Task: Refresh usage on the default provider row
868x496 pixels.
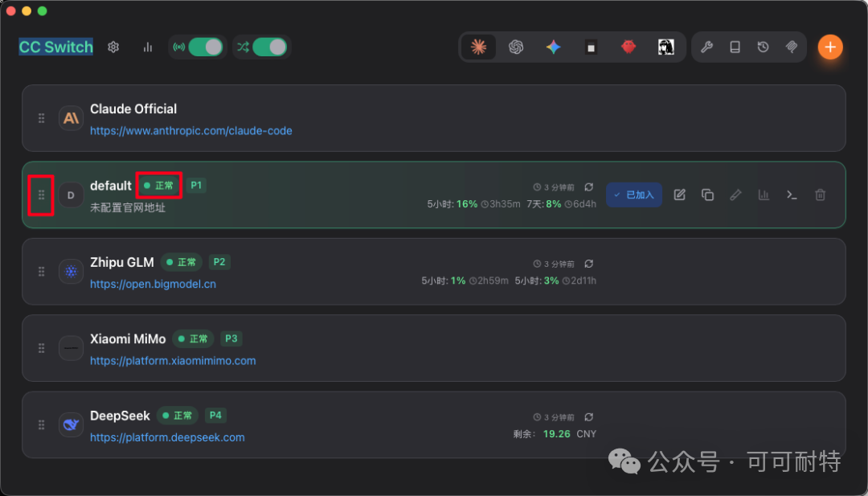Action: [589, 187]
